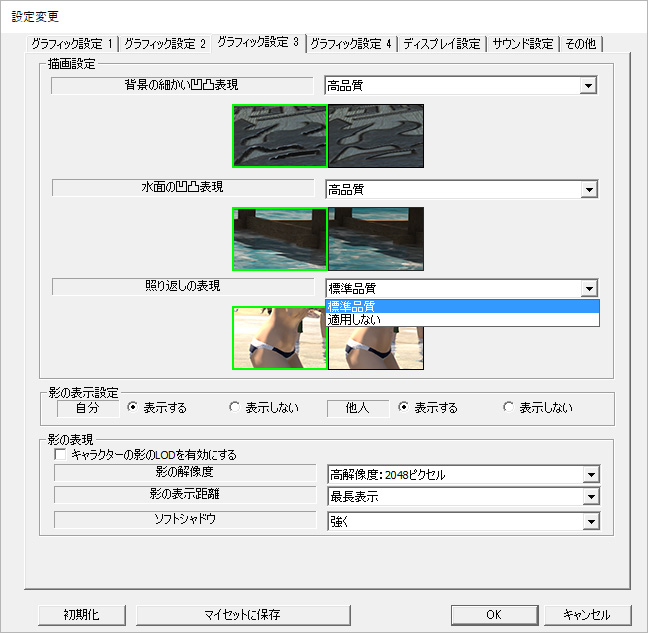Viewport: 648px width, 633px height.
Task: Switch to the グラフィック設定 1 tab
Action: [x=71, y=44]
